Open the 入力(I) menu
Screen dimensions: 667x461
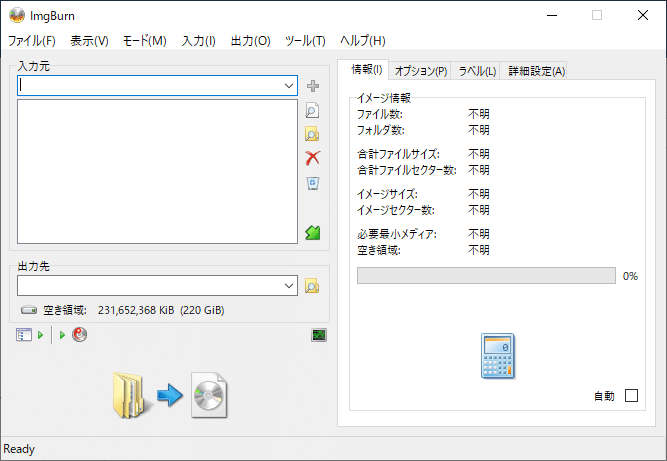coord(199,41)
